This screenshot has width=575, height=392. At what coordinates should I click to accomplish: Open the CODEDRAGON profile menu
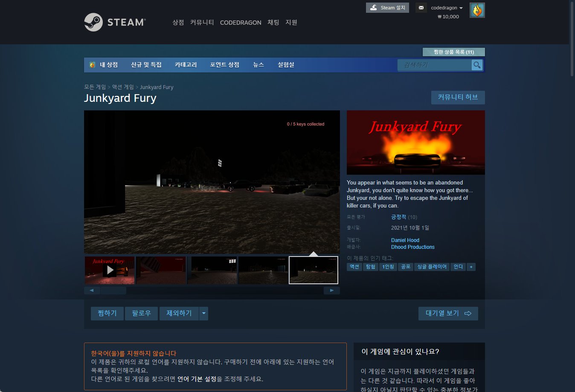[x=241, y=23]
